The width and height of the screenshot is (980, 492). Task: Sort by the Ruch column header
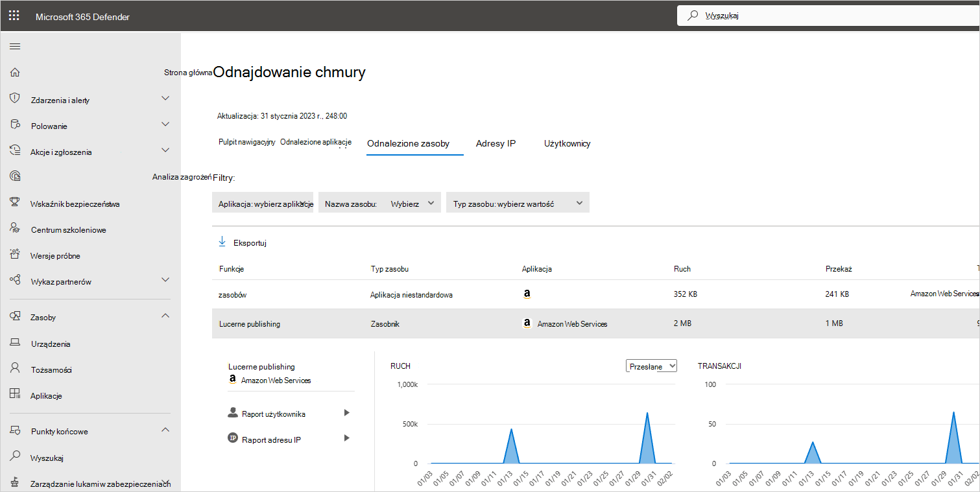(682, 268)
